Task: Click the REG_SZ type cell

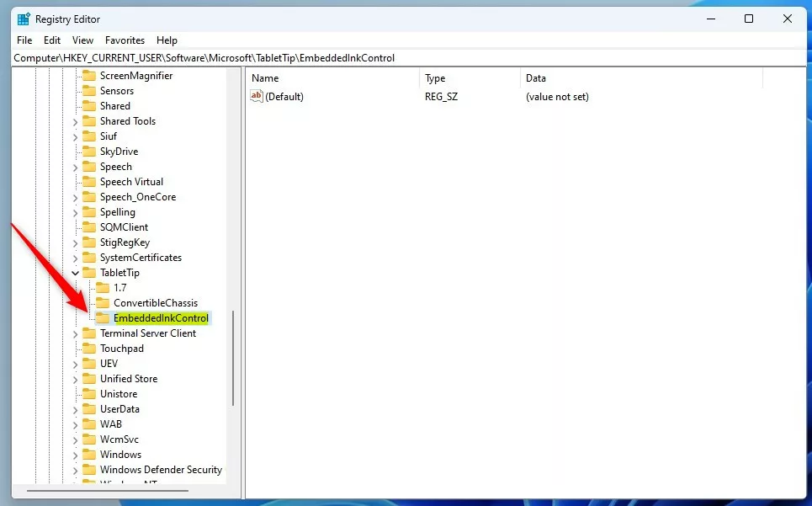Action: [441, 97]
